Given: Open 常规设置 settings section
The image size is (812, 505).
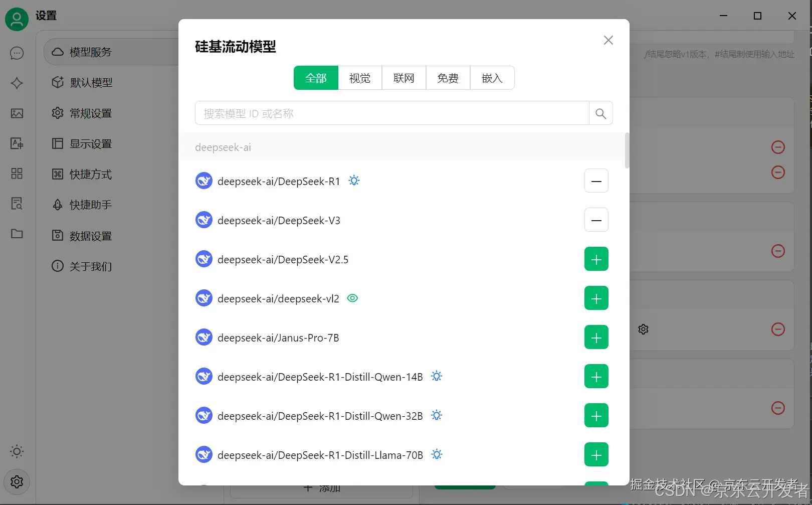Looking at the screenshot, I should (x=82, y=113).
